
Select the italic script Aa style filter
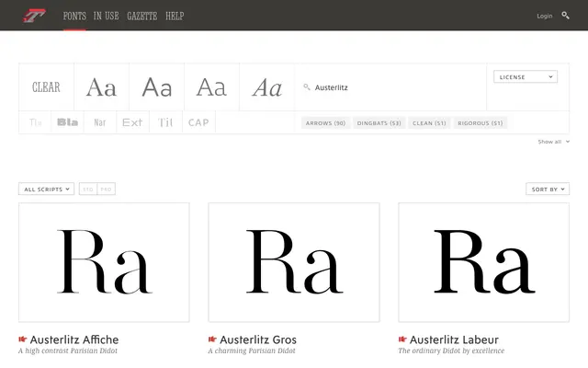pos(266,87)
